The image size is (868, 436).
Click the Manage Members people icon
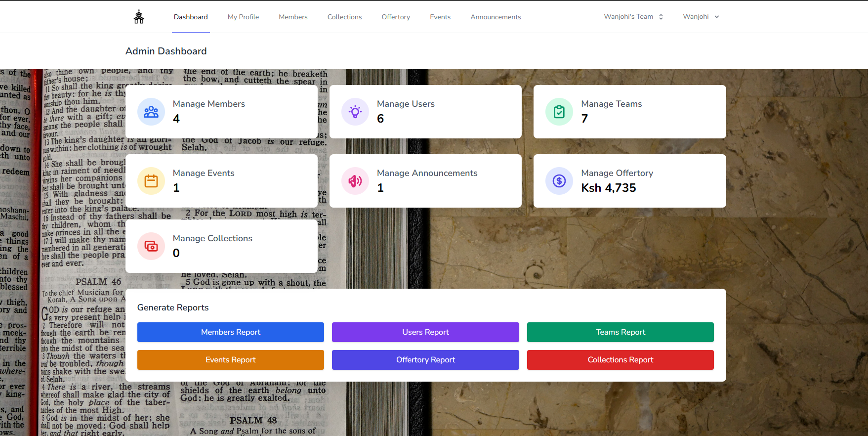click(x=151, y=112)
